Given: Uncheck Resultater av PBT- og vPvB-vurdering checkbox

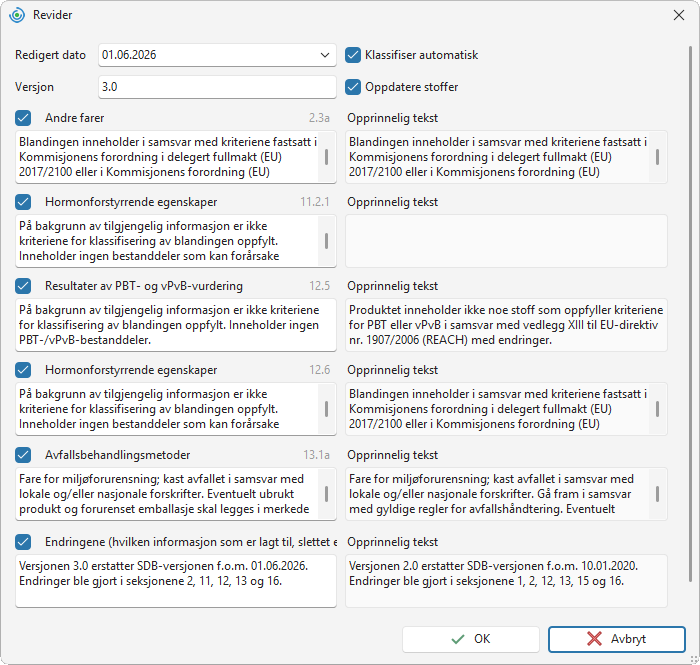Looking at the screenshot, I should pyautogui.click(x=23, y=286).
